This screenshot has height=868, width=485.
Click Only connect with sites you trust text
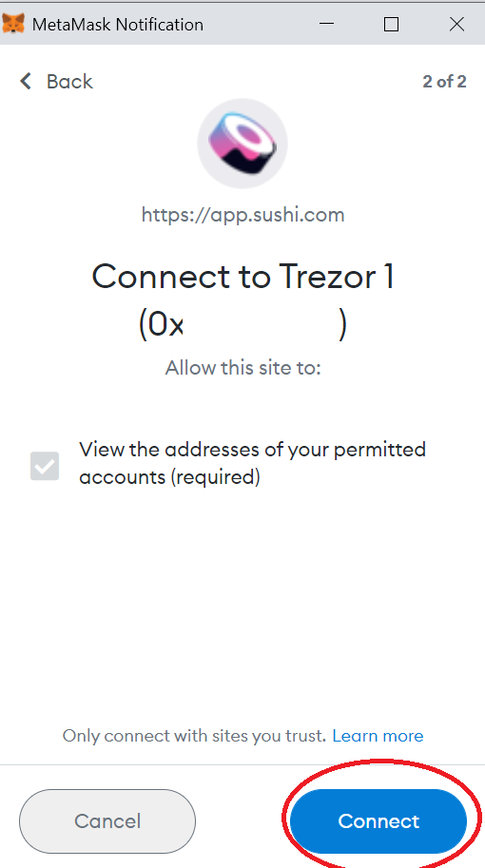[x=194, y=736]
